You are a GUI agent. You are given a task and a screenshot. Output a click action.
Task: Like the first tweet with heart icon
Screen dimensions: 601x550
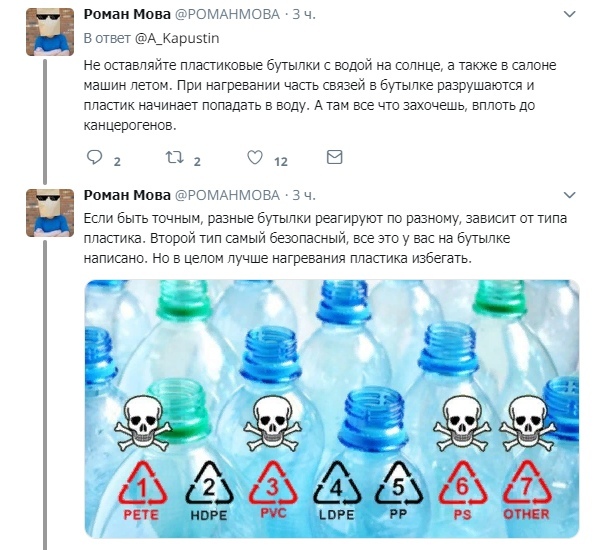tap(255, 158)
